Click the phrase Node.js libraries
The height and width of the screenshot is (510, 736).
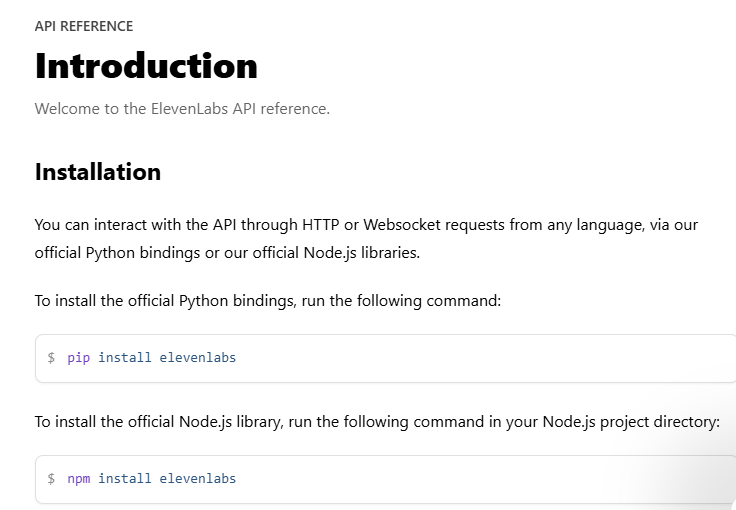click(361, 253)
